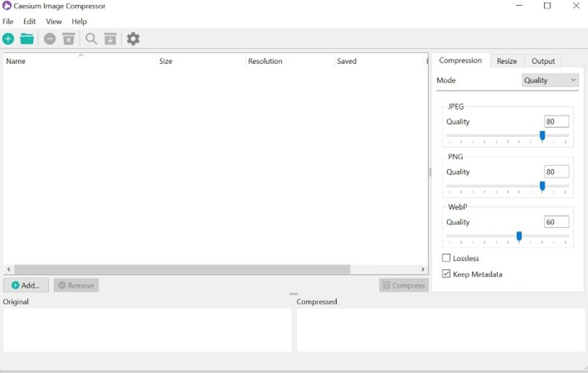Image resolution: width=588 pixels, height=373 pixels.
Task: Open the Edit menu
Action: click(29, 21)
